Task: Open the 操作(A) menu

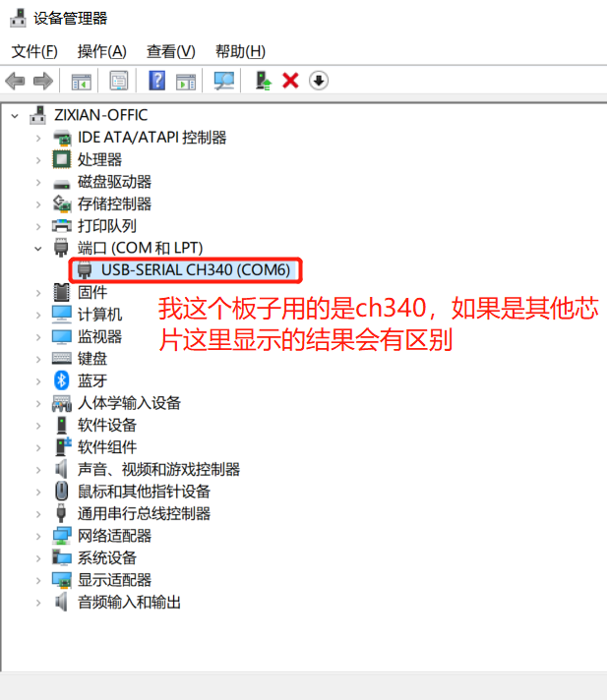Action: tap(102, 51)
